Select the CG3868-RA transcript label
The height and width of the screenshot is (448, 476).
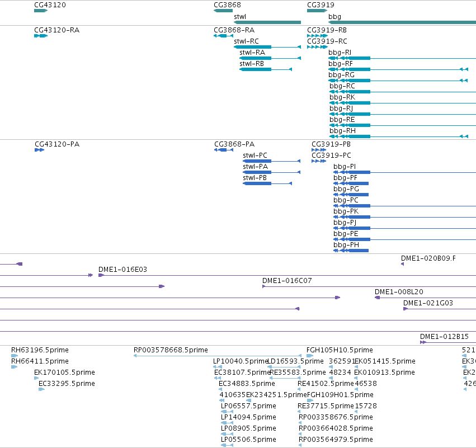234,30
